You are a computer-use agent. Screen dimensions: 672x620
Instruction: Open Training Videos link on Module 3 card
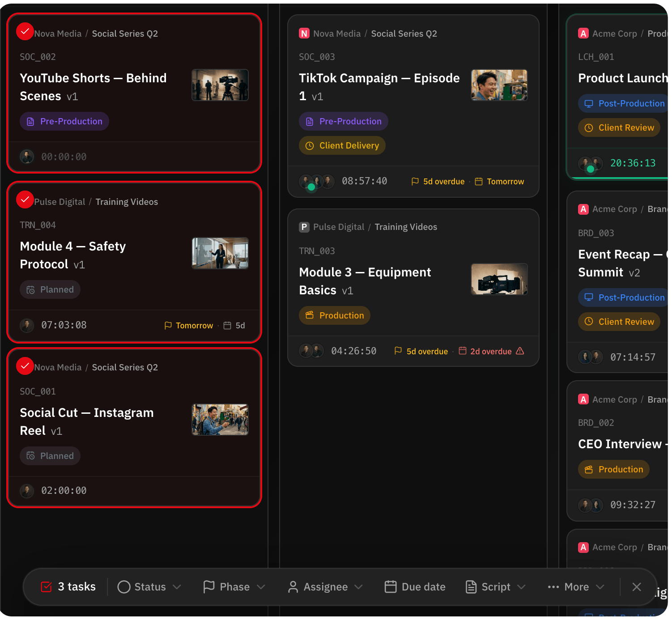tap(406, 227)
